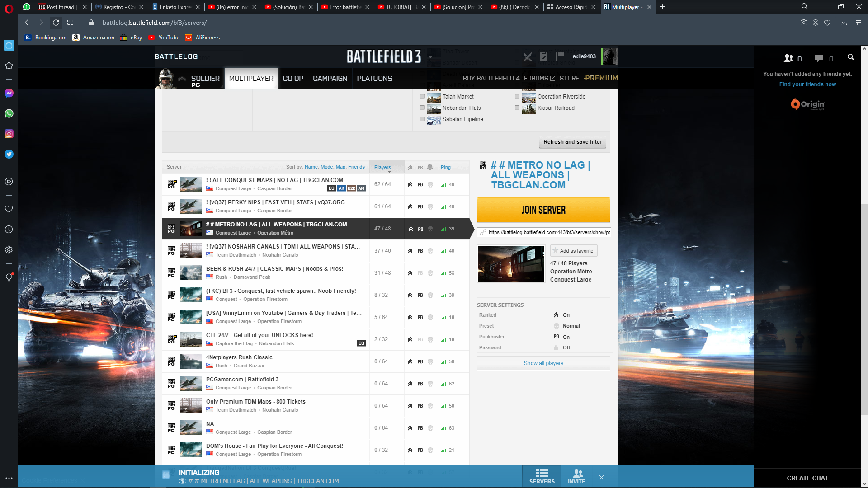Add the selected server as a favorite
868x488 pixels.
(x=573, y=251)
